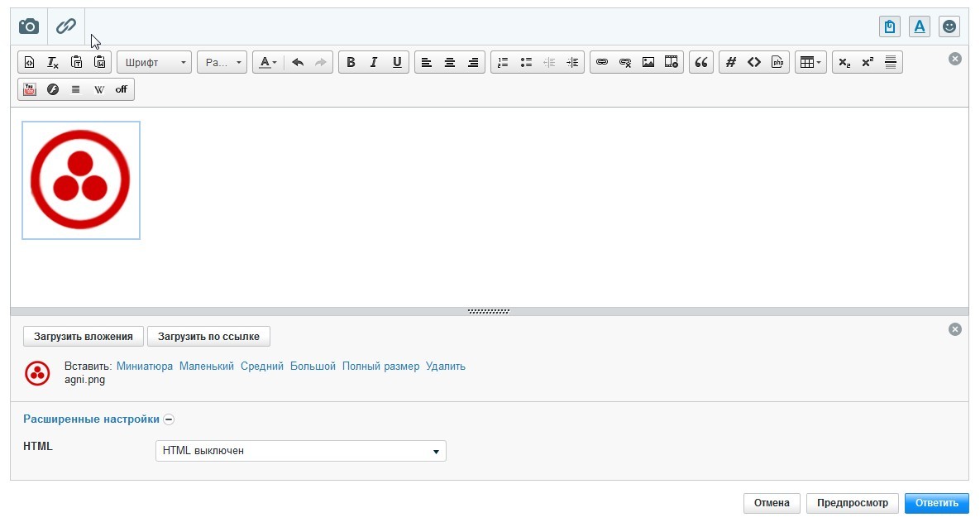The height and width of the screenshot is (527, 980).
Task: Open the HTML выключен dropdown
Action: coord(300,451)
